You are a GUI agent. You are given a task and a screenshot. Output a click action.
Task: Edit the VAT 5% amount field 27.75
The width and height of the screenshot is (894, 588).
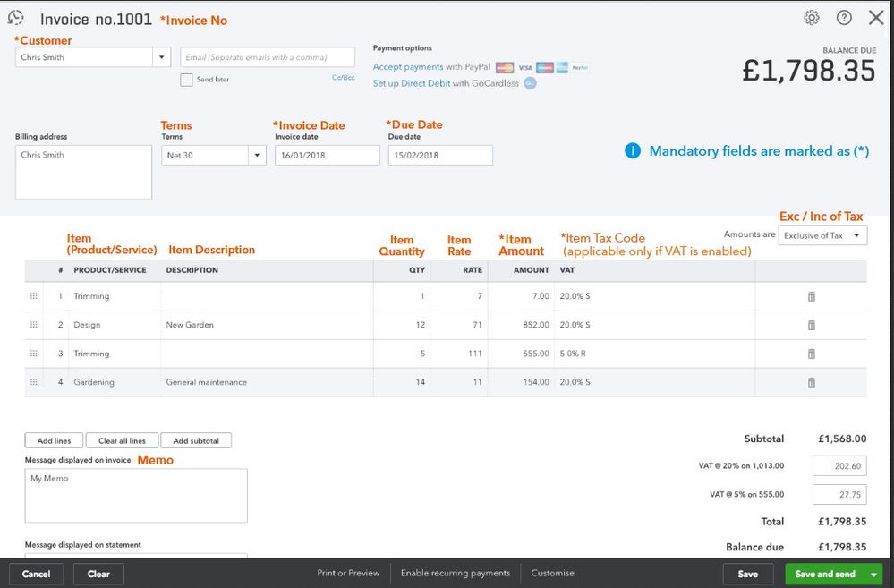coord(839,494)
